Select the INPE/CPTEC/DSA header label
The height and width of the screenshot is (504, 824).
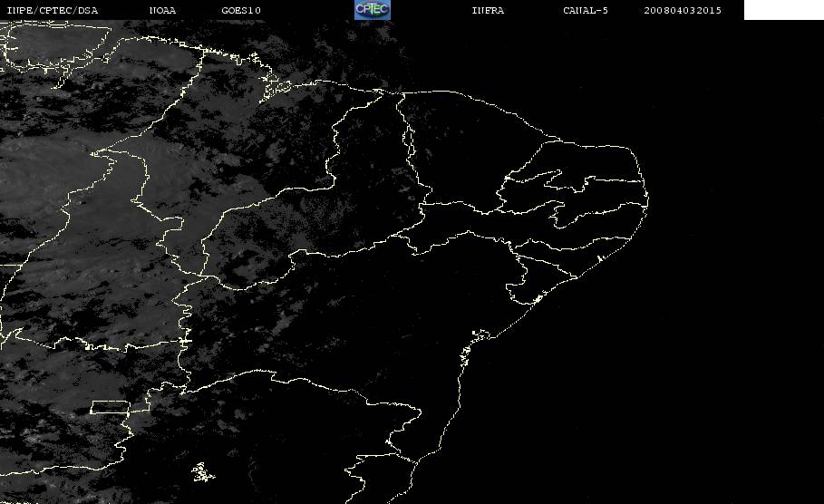(x=52, y=10)
